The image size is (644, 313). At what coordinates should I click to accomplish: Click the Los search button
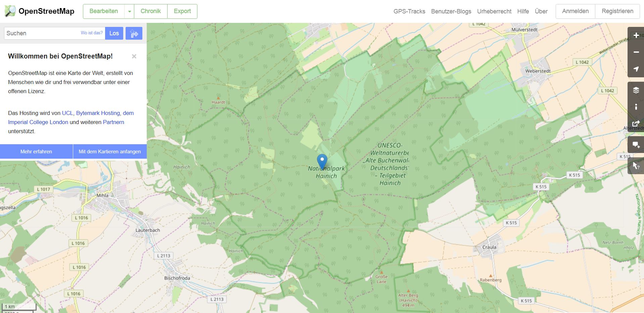(114, 33)
